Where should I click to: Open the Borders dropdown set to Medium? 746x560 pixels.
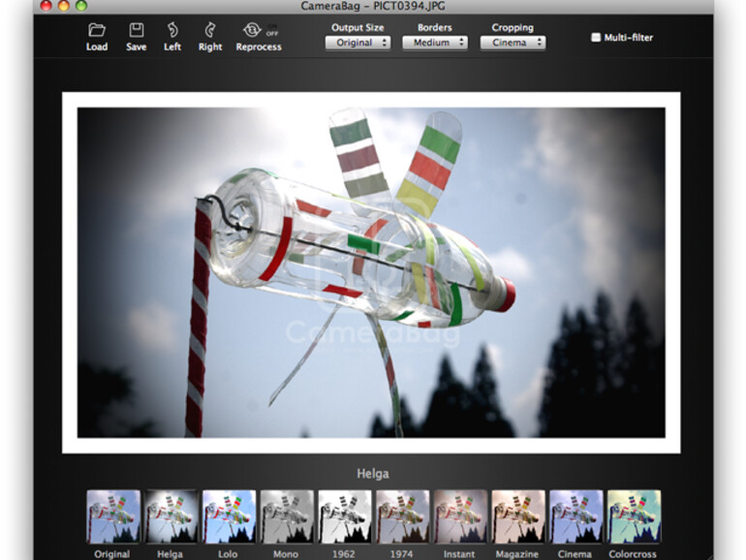click(x=434, y=43)
